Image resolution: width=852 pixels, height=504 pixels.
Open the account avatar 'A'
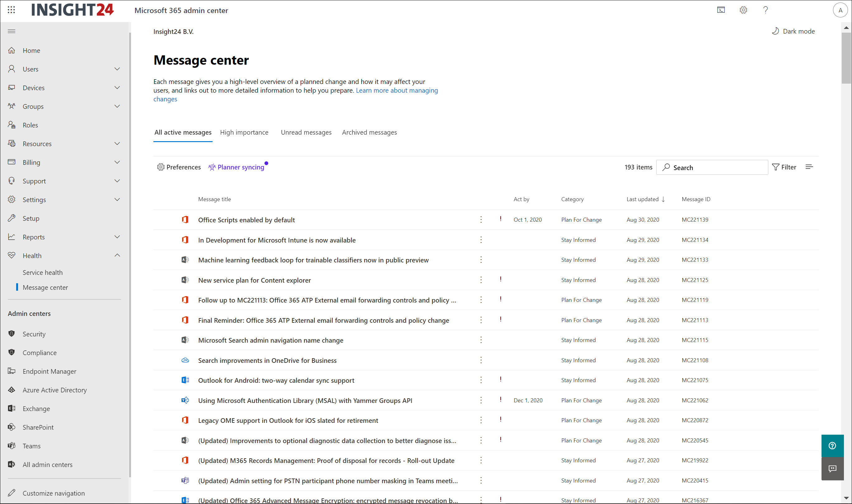click(x=840, y=10)
